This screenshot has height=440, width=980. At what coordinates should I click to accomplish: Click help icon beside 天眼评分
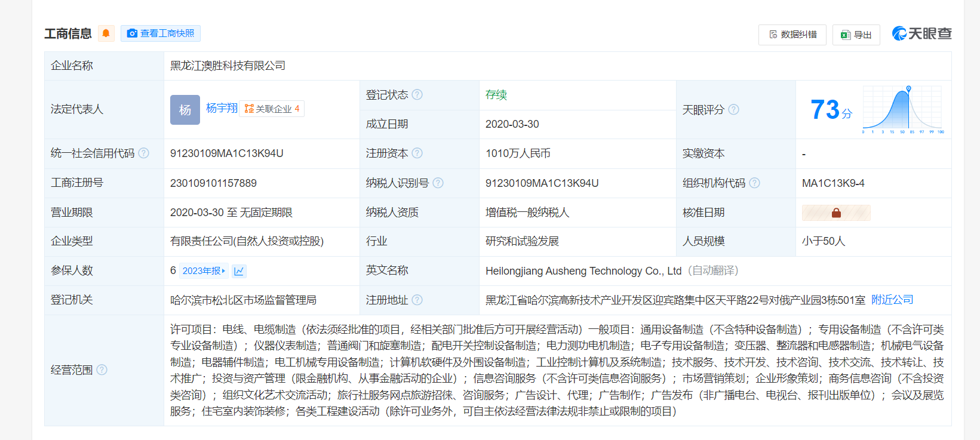pos(734,109)
